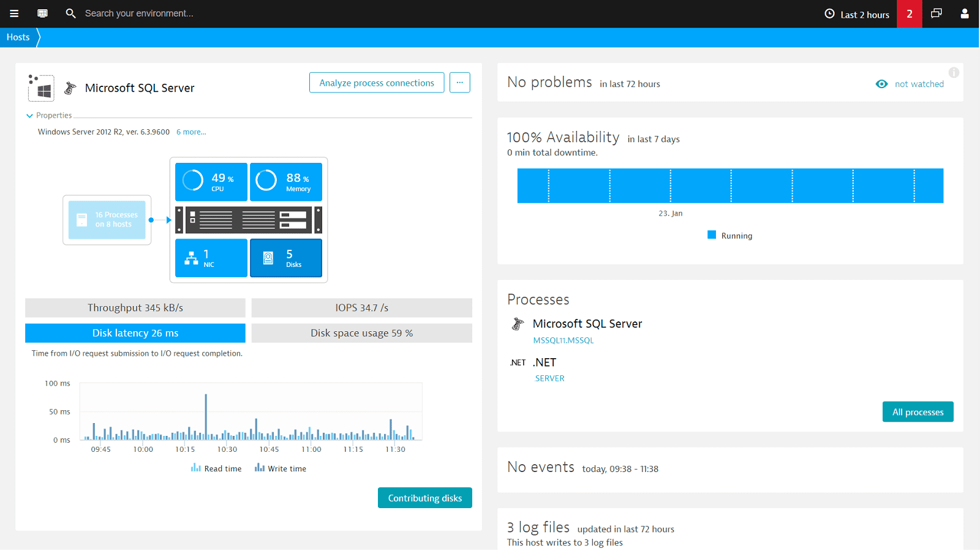
Task: Click the 'not watched' label
Action: (x=919, y=84)
